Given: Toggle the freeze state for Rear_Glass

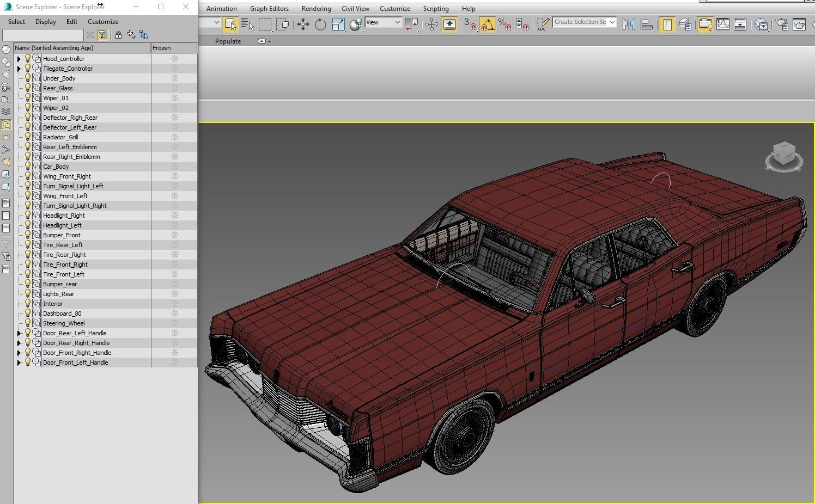Looking at the screenshot, I should [174, 88].
